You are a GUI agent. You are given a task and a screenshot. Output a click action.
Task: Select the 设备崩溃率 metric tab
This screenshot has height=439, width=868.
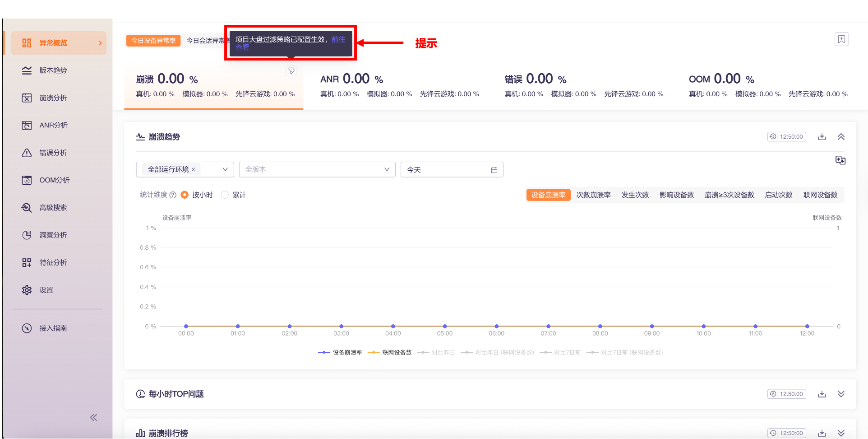coord(549,195)
